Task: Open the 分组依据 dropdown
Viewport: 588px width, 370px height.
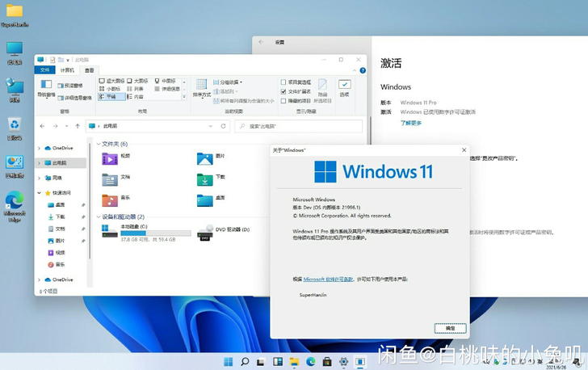Action: point(228,82)
